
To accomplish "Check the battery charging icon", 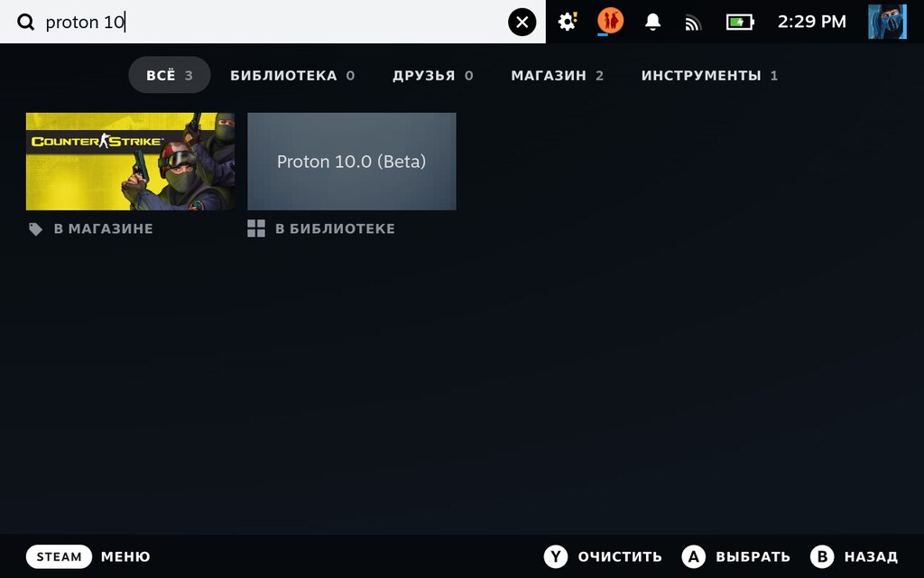I will pyautogui.click(x=740, y=23).
